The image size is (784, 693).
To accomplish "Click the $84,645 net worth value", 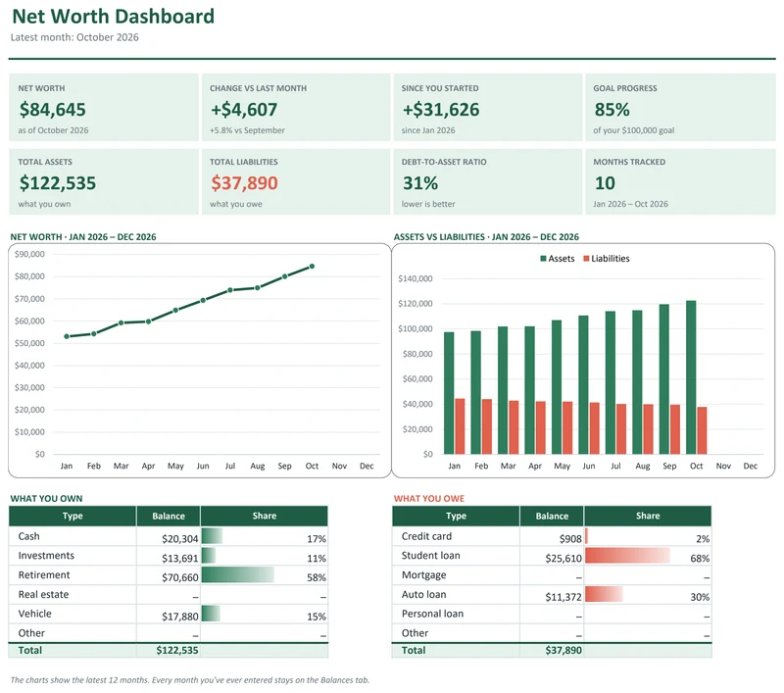I will point(53,110).
